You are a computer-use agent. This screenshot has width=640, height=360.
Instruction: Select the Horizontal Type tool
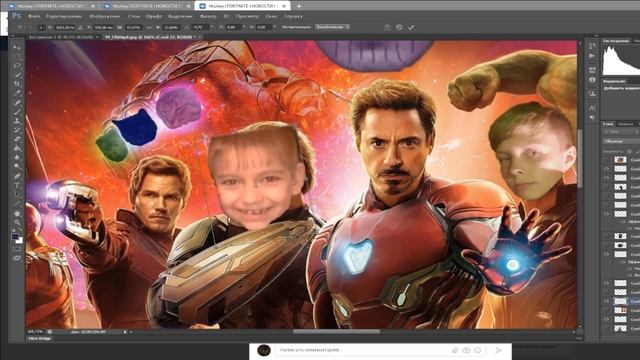(17, 186)
